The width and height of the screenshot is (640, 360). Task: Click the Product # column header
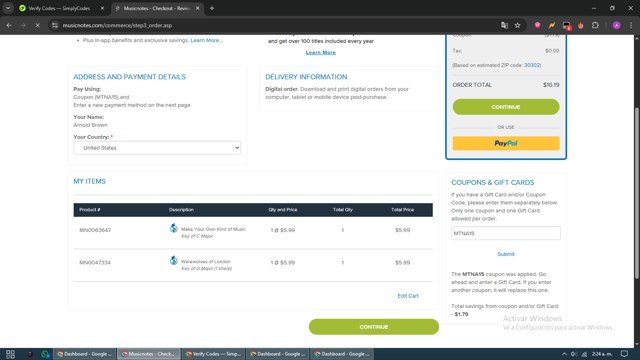pyautogui.click(x=90, y=210)
